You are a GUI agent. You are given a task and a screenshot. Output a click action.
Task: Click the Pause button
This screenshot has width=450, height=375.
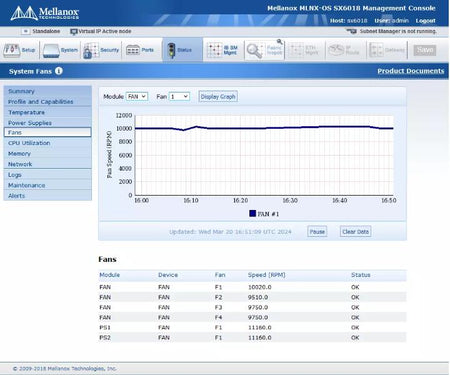pos(317,232)
